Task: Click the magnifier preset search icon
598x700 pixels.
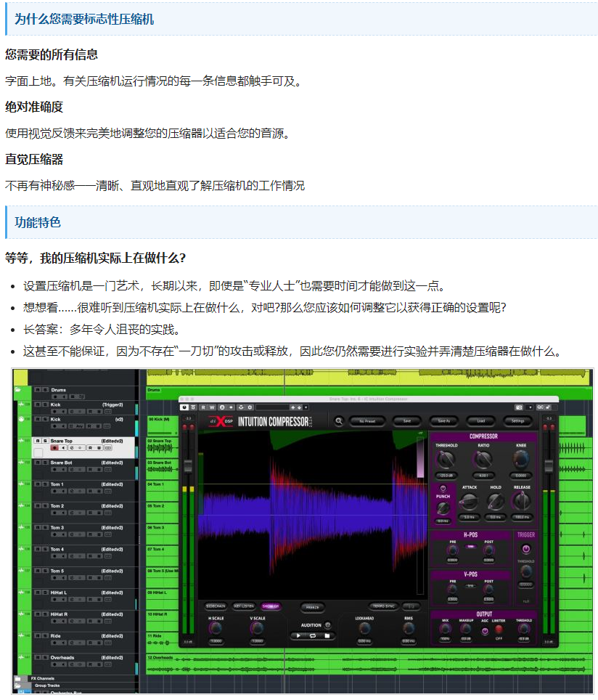Action: coord(339,421)
